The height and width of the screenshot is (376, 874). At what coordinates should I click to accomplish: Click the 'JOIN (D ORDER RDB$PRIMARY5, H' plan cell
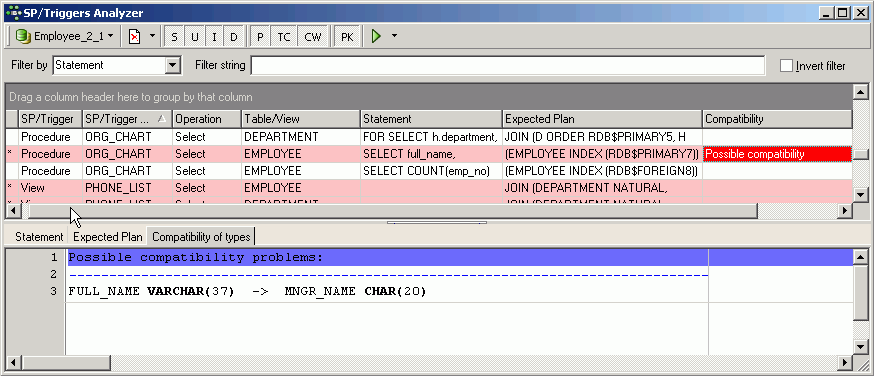pos(602,137)
